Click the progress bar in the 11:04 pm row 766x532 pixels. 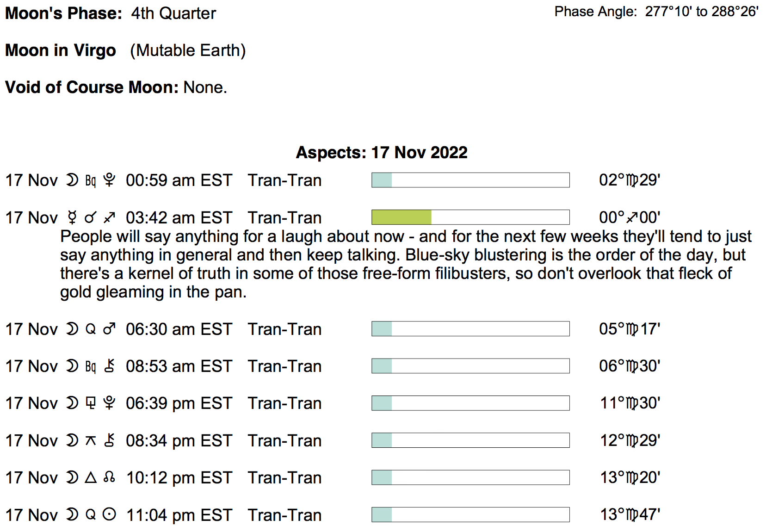point(470,514)
